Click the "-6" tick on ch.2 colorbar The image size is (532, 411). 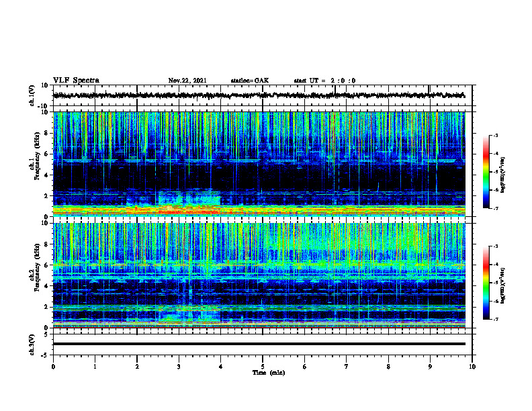[496, 301]
